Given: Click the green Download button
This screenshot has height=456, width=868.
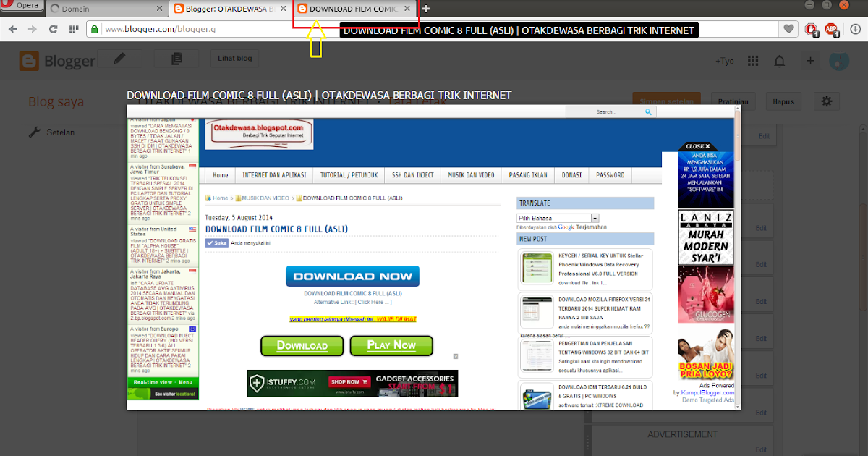Looking at the screenshot, I should pyautogui.click(x=302, y=345).
